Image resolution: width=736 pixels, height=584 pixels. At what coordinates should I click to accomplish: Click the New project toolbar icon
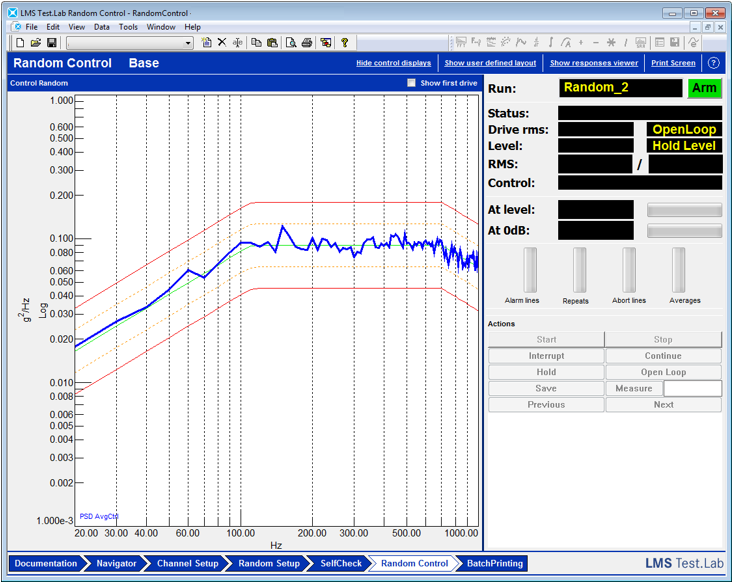pyautogui.click(x=20, y=43)
